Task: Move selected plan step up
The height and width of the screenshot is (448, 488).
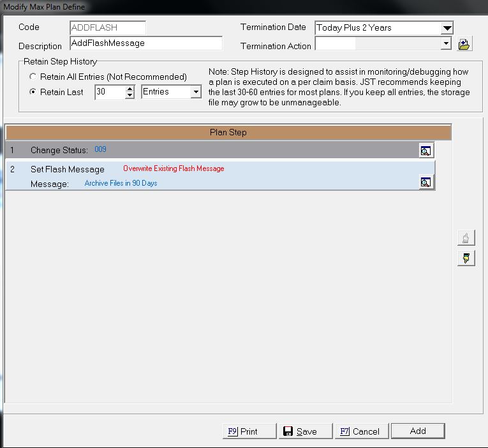Action: pyautogui.click(x=466, y=238)
